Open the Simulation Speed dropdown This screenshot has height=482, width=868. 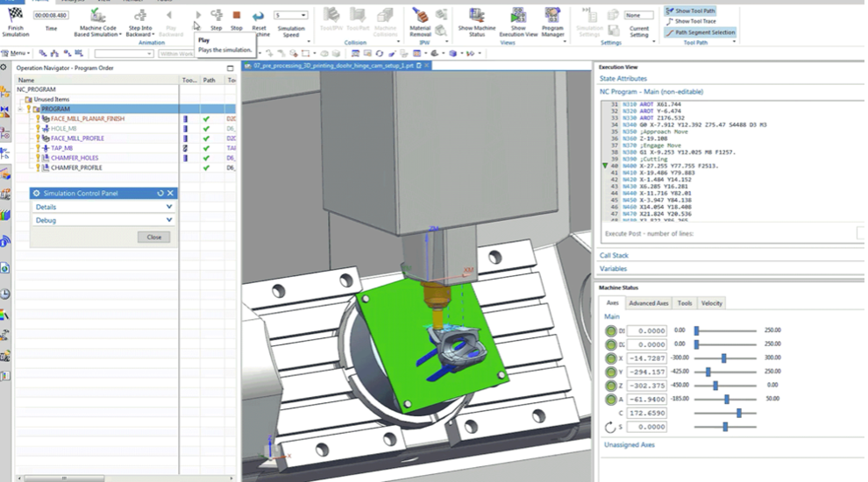[x=303, y=15]
